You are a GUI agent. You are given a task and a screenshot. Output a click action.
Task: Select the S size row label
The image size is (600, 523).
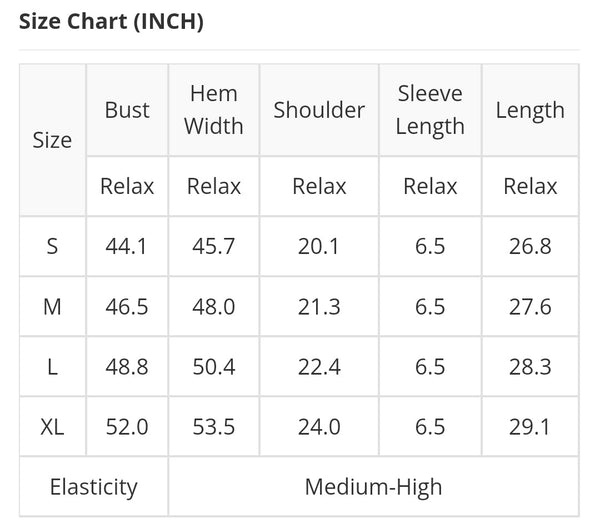[52, 246]
